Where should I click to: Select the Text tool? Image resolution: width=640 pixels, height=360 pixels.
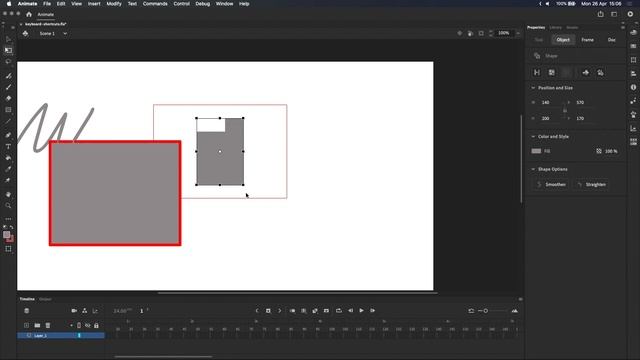(8, 146)
